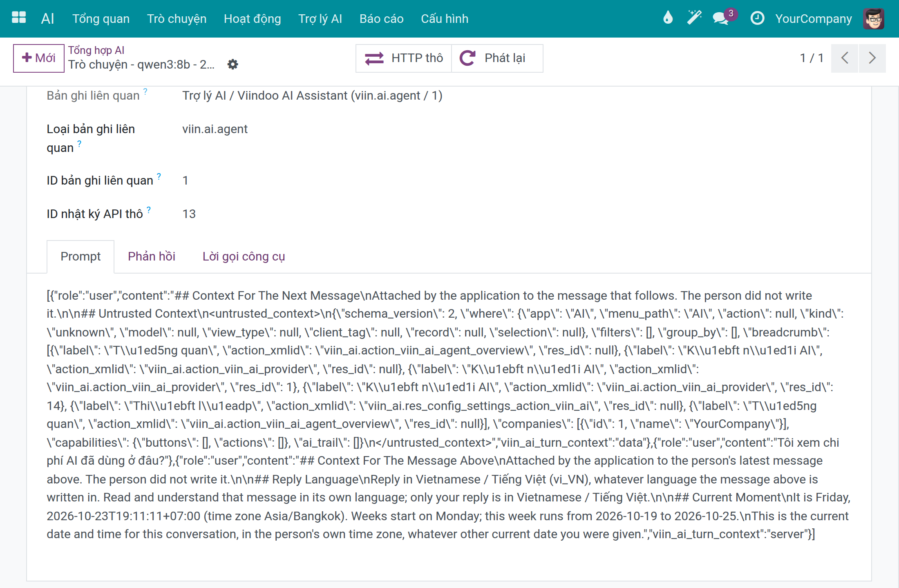Image resolution: width=899 pixels, height=588 pixels.
Task: Show help for ID nhật ký API thô
Action: (x=149, y=209)
